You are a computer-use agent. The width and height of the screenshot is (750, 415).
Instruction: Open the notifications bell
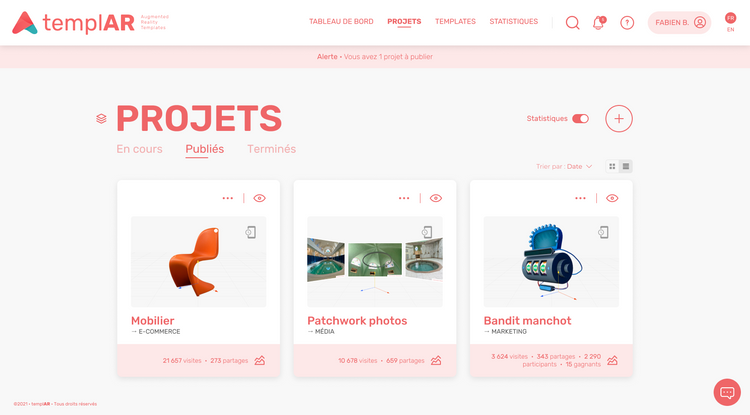(x=599, y=22)
